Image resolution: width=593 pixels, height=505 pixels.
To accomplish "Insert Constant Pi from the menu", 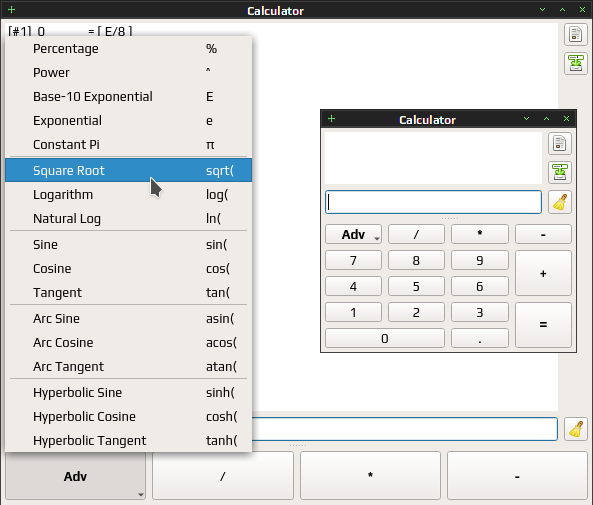I will pyautogui.click(x=128, y=145).
